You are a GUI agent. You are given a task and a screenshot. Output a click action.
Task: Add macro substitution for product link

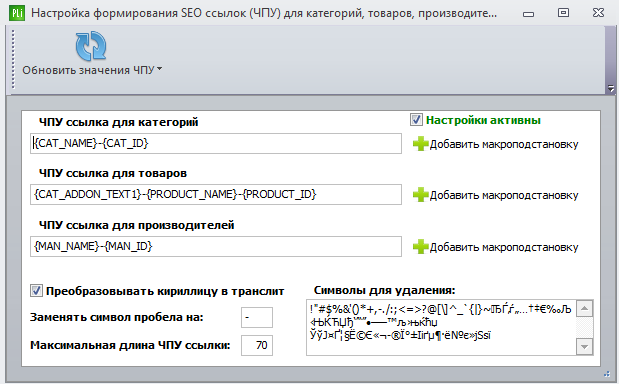495,195
